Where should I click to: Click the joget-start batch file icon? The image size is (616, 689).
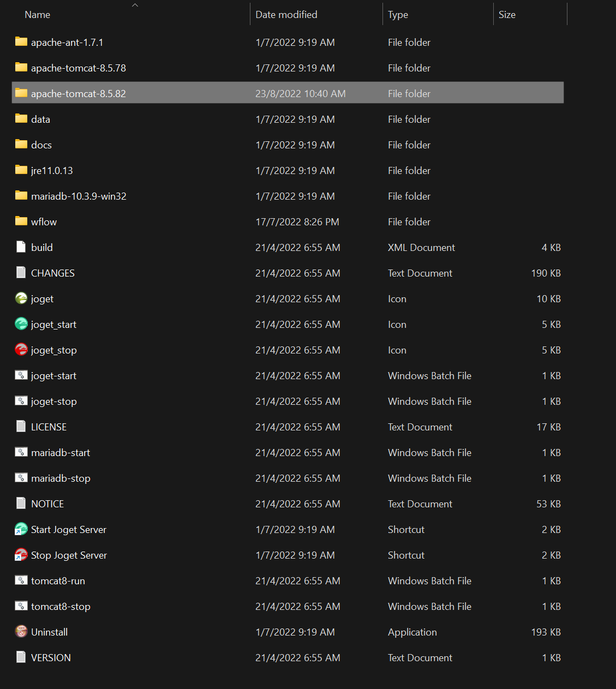click(21, 375)
